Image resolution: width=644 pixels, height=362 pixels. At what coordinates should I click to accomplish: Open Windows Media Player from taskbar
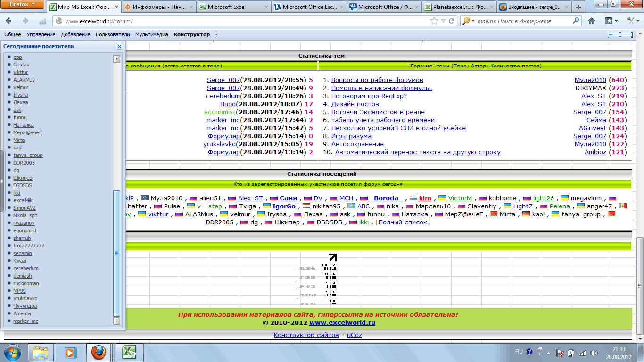[x=70, y=352]
